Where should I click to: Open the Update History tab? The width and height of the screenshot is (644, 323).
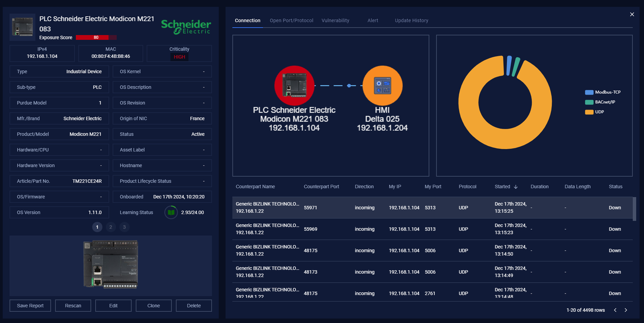411,21
